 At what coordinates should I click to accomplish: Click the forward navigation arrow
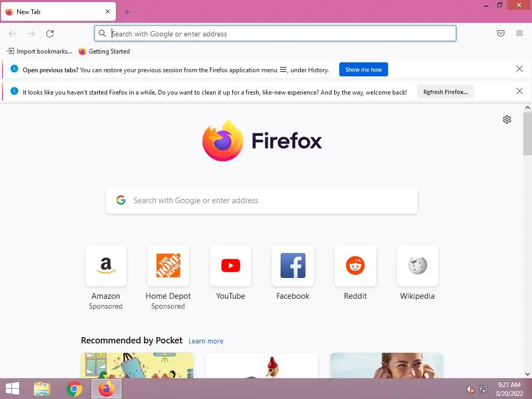tap(31, 33)
